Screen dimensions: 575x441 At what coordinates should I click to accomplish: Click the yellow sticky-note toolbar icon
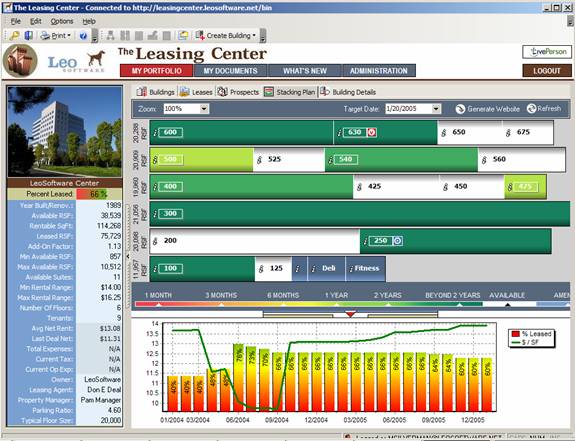tap(183, 36)
